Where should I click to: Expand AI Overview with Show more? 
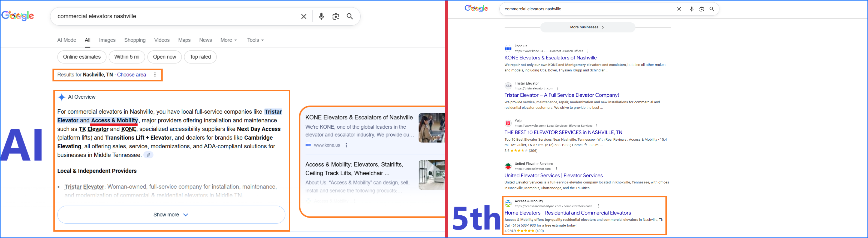171,215
